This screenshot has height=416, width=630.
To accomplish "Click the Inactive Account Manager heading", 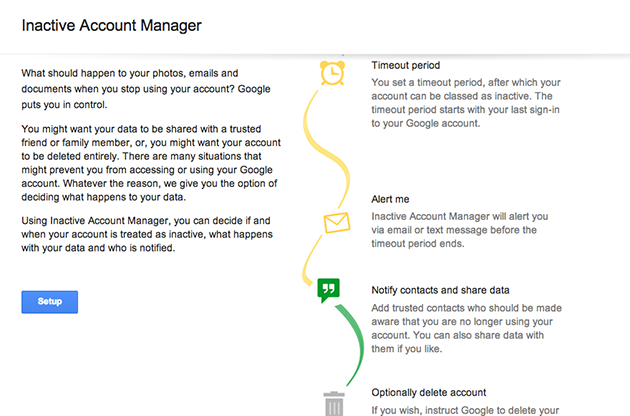I will [x=111, y=26].
